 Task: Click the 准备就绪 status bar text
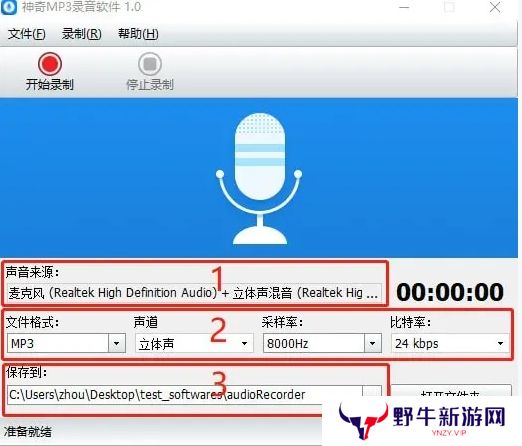pos(28,432)
